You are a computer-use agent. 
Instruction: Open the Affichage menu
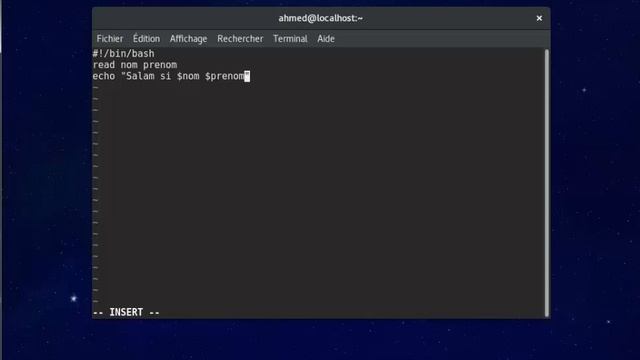pyautogui.click(x=188, y=39)
